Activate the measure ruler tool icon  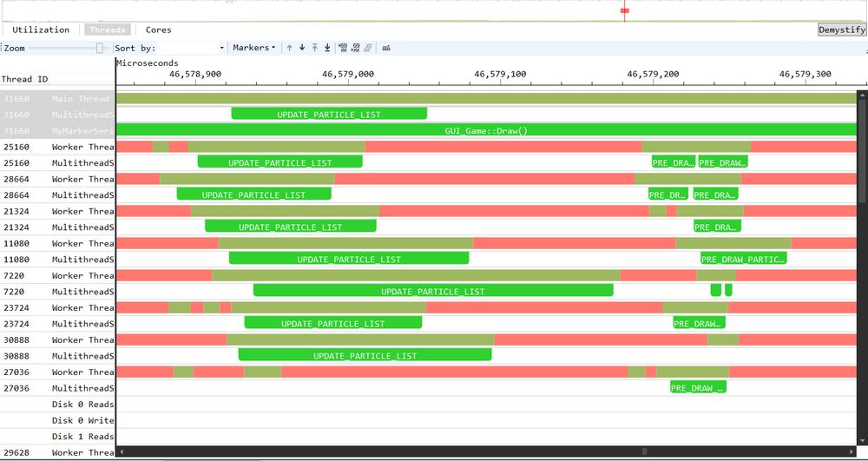[386, 48]
